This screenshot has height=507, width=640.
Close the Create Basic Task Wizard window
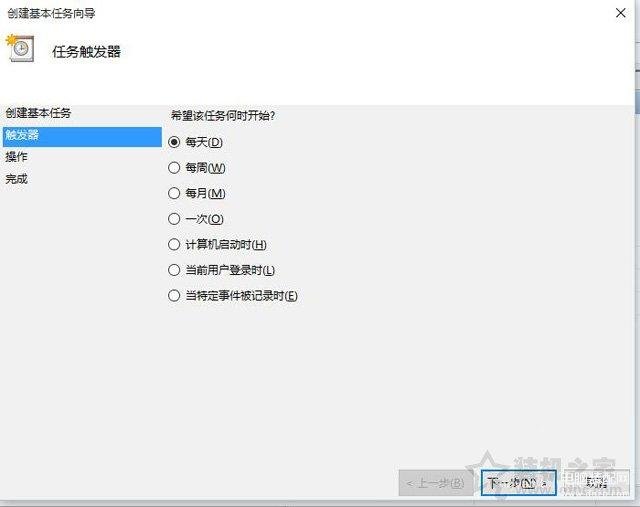[x=620, y=13]
